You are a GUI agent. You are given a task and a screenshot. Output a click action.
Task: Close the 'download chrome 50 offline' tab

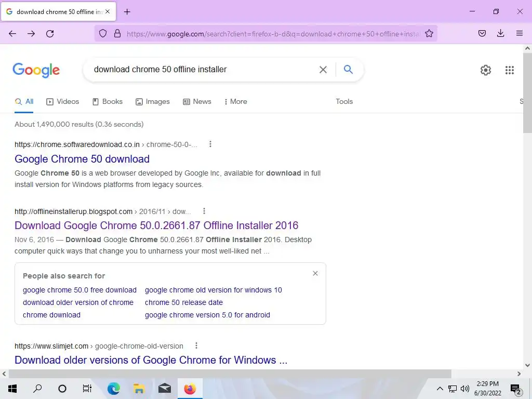pos(108,11)
